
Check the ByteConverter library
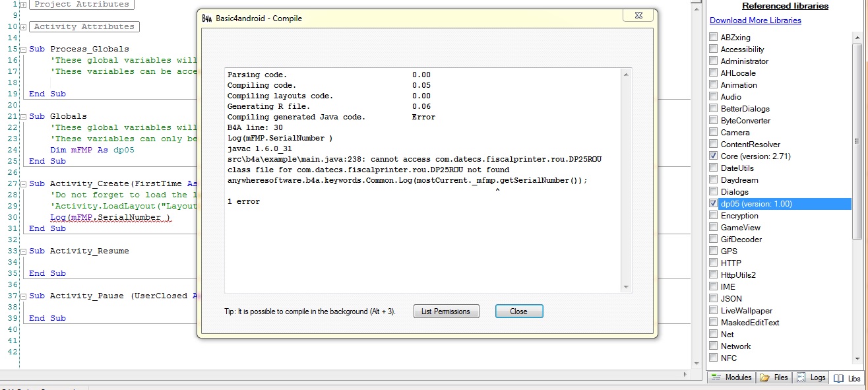(714, 121)
